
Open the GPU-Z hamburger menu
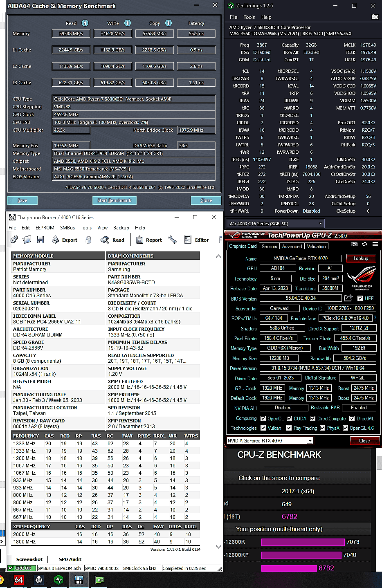point(375,244)
